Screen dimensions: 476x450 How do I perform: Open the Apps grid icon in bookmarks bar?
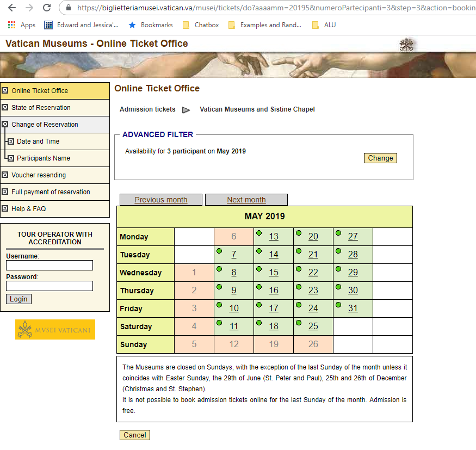pos(11,25)
